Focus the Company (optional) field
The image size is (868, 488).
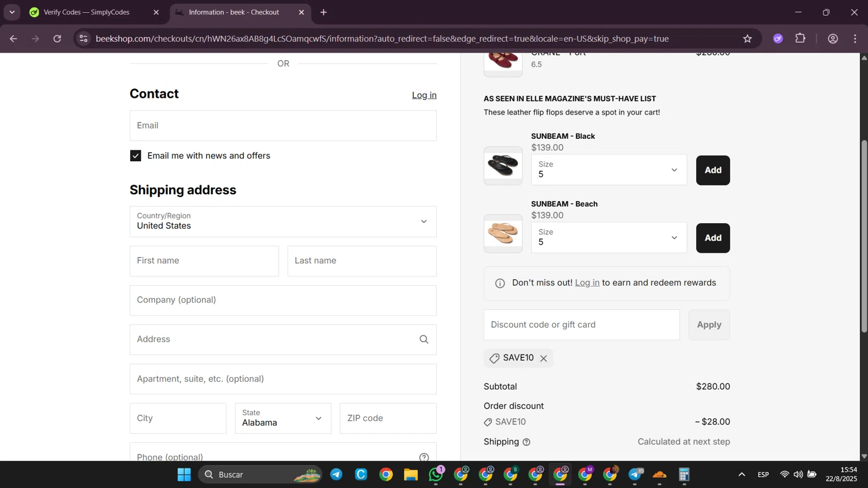tap(283, 300)
